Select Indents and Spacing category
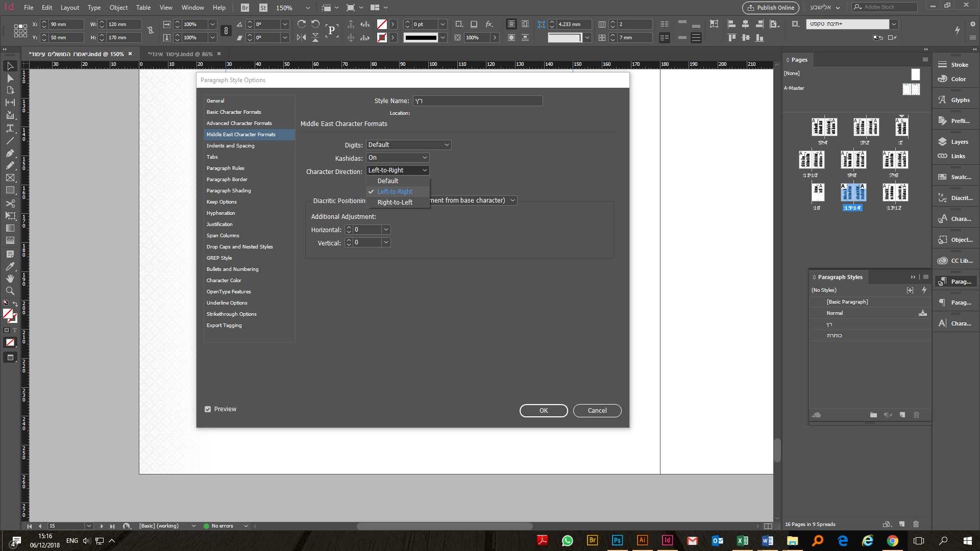980x551 pixels. (230, 146)
